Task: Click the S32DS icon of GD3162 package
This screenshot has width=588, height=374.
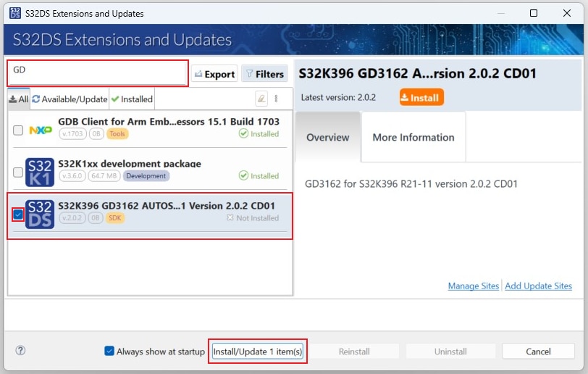Action: pyautogui.click(x=40, y=215)
